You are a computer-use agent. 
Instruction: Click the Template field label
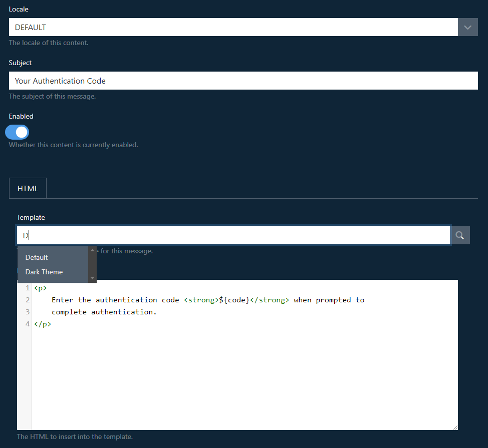(x=31, y=217)
